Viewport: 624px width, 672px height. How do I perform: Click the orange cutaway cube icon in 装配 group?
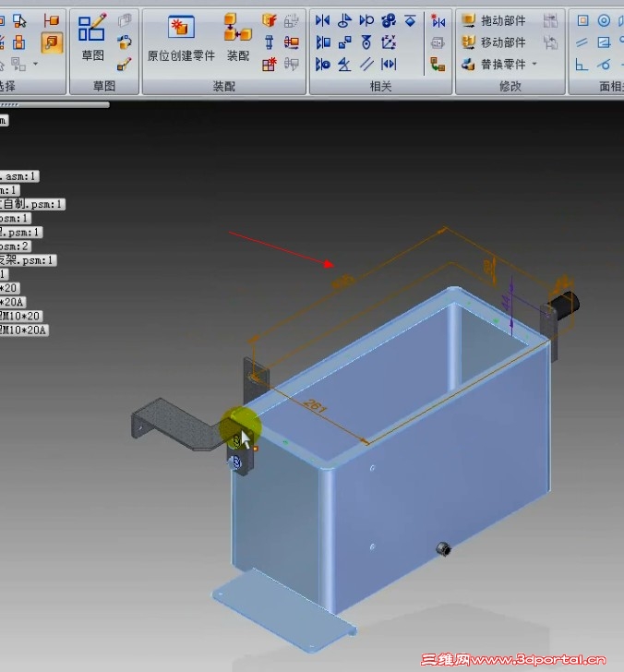pos(270,20)
